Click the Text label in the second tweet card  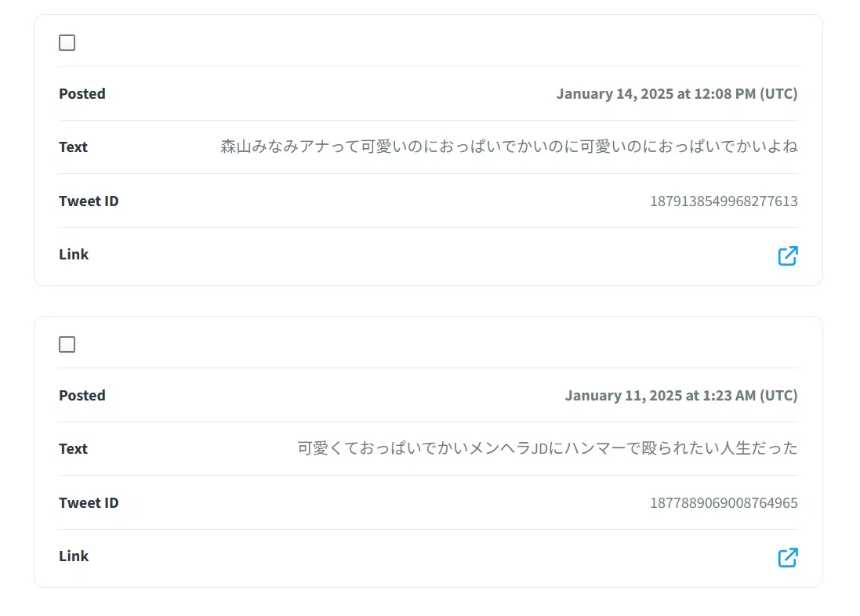click(74, 449)
